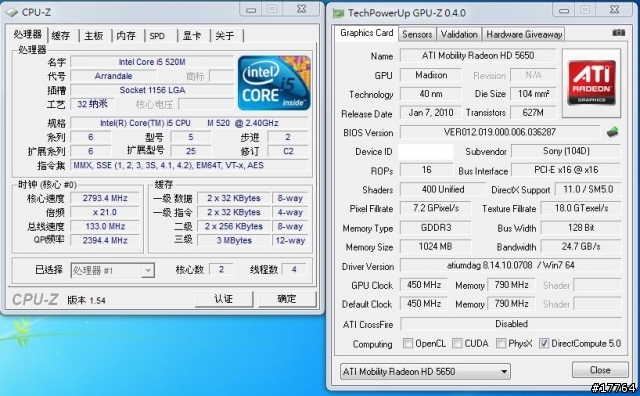Click the Close button in GPU-Z
This screenshot has width=640, height=396.
click(x=600, y=370)
